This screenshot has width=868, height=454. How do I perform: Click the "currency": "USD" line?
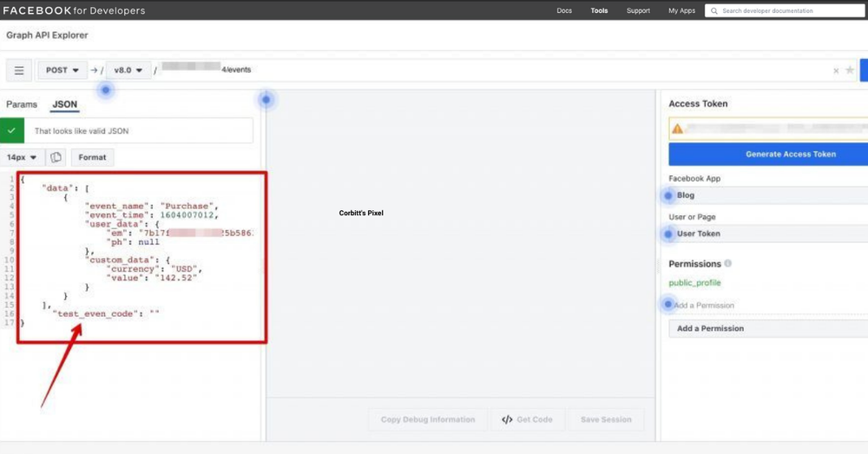coord(154,269)
